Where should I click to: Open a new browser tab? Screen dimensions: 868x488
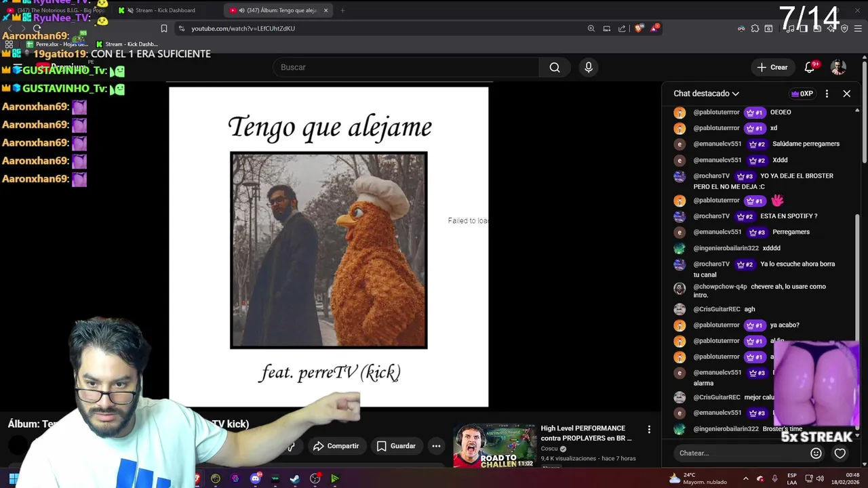(x=342, y=10)
